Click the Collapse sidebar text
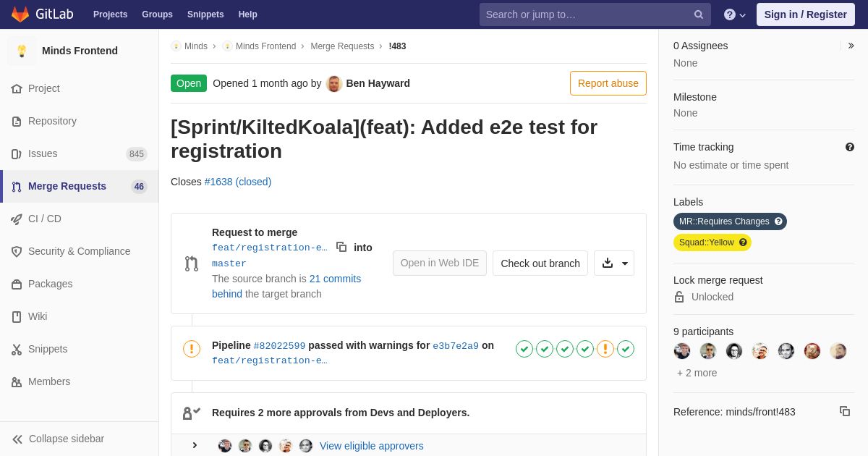 point(67,439)
